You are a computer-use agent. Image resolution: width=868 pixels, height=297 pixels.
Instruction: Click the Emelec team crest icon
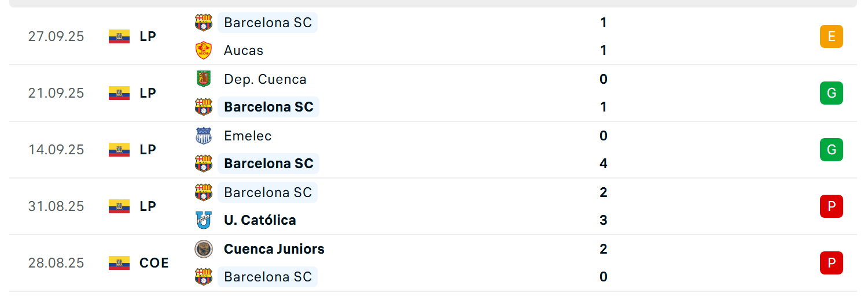coord(203,136)
